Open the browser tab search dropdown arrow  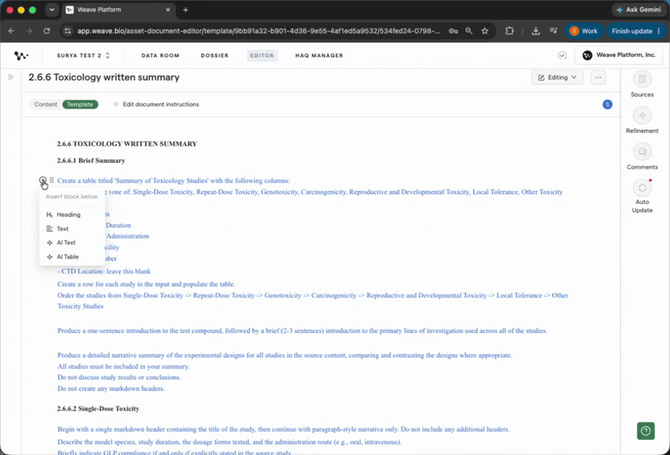pos(52,10)
